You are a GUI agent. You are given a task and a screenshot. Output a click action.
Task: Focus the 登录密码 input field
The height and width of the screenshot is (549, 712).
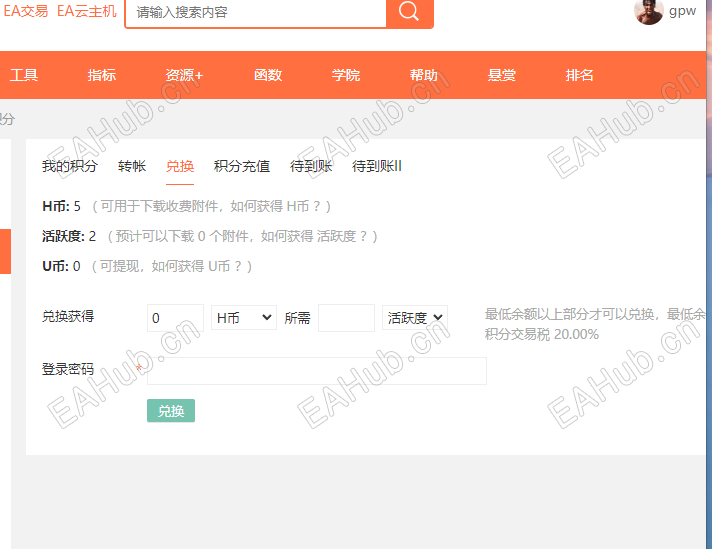coord(317,371)
